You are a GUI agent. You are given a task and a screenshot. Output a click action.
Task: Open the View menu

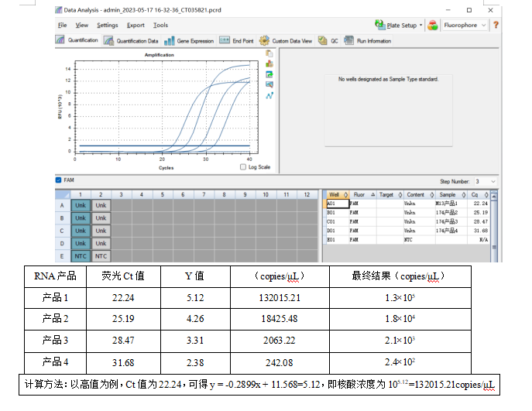tap(82, 26)
